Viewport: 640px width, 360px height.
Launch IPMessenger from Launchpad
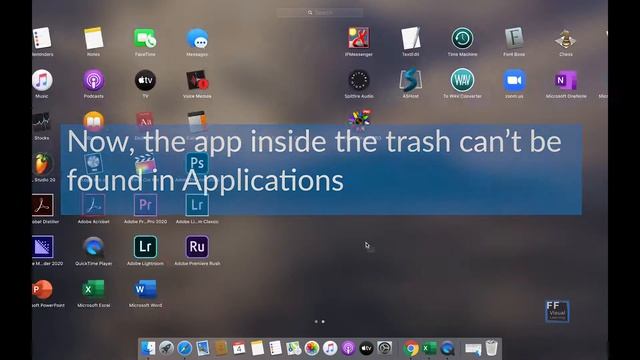359,38
